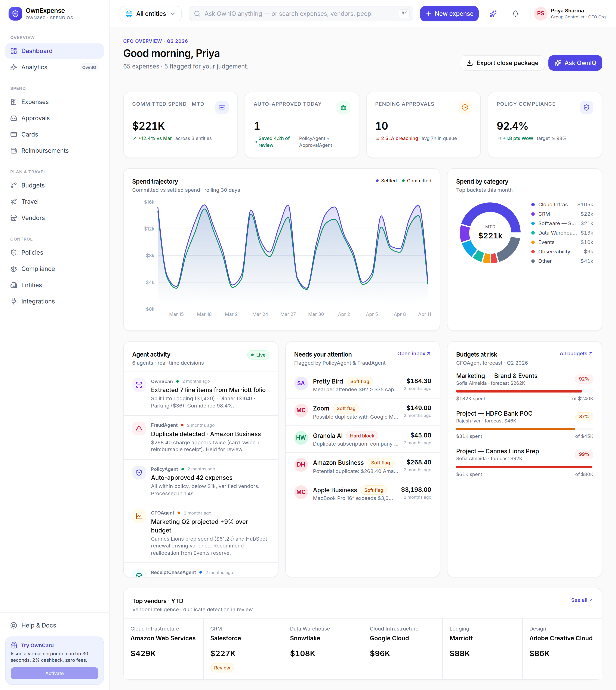
Task: Click See all vendors link
Action: pyautogui.click(x=582, y=600)
